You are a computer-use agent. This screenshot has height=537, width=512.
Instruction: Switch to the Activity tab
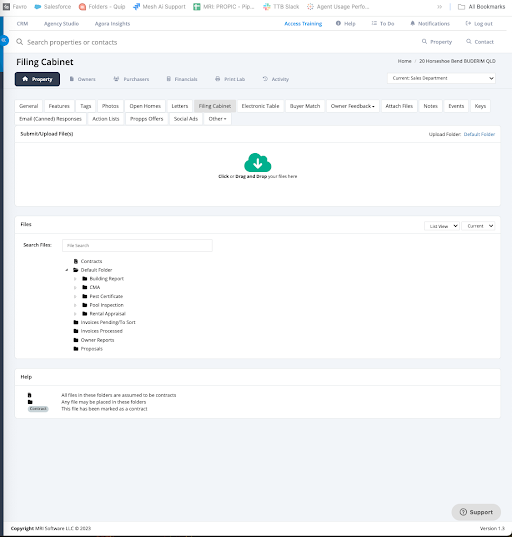click(276, 79)
